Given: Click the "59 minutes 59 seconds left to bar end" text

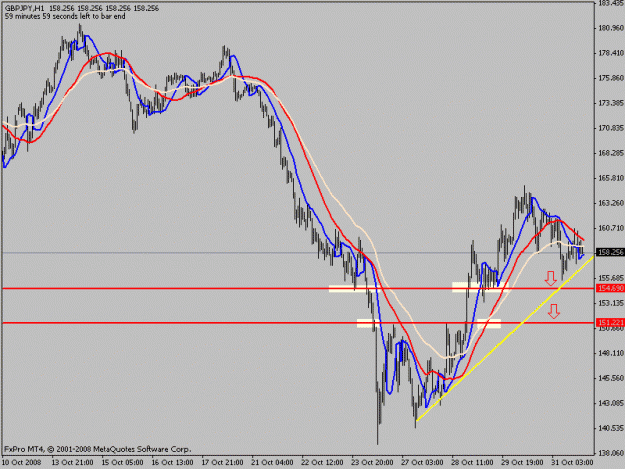Looking at the screenshot, I should coord(65,16).
